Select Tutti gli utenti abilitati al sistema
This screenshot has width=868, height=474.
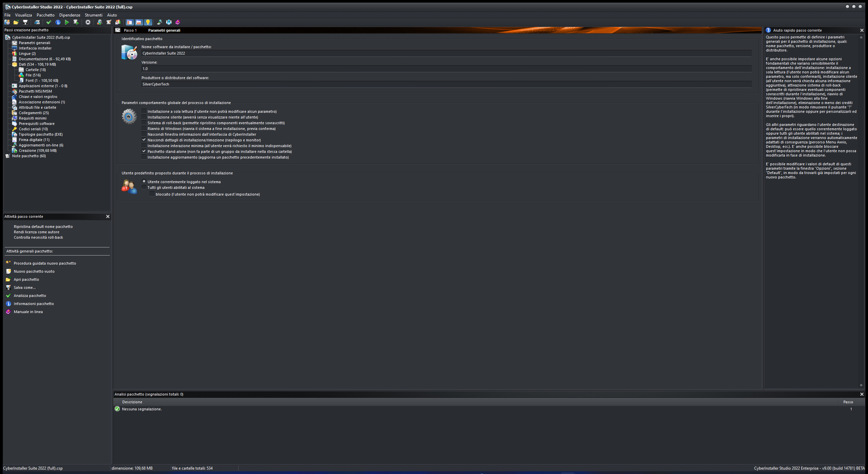coord(144,187)
